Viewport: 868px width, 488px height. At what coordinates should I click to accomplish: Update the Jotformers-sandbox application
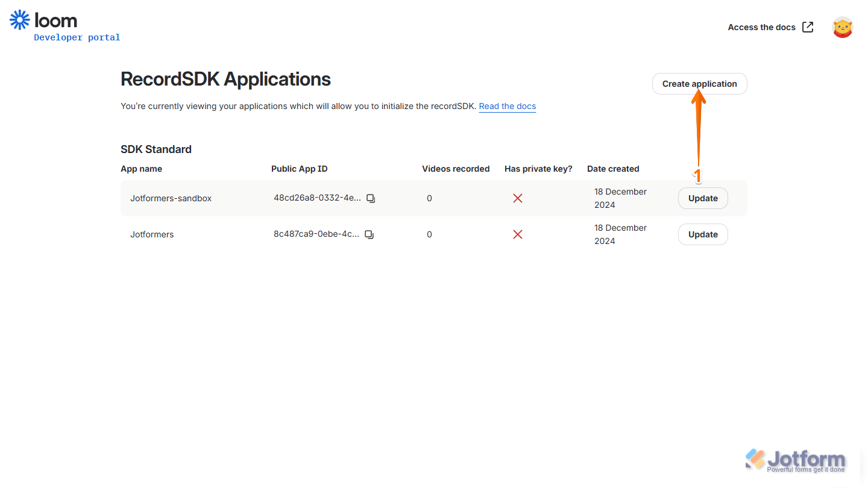pos(703,198)
